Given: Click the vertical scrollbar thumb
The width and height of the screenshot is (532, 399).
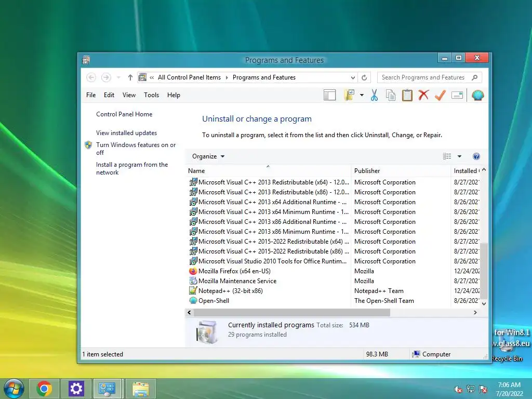Looking at the screenshot, I should click(x=484, y=270).
